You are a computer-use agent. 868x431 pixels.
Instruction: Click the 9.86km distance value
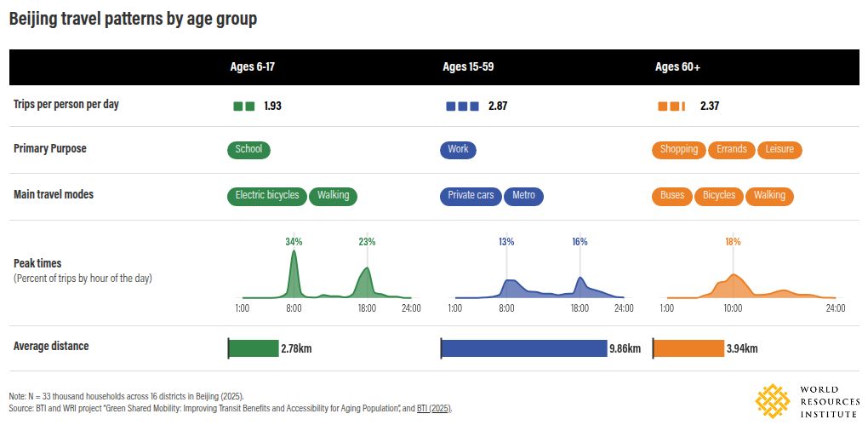pyautogui.click(x=625, y=349)
